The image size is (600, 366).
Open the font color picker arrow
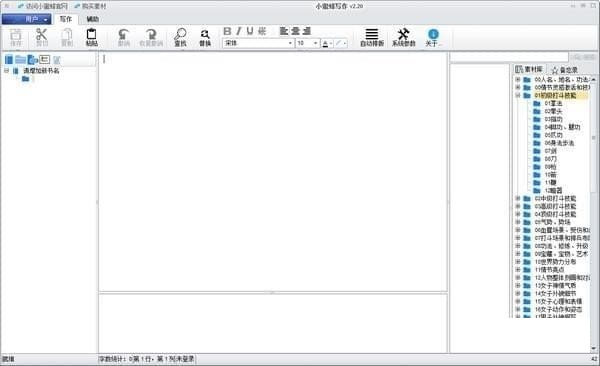[x=331, y=43]
